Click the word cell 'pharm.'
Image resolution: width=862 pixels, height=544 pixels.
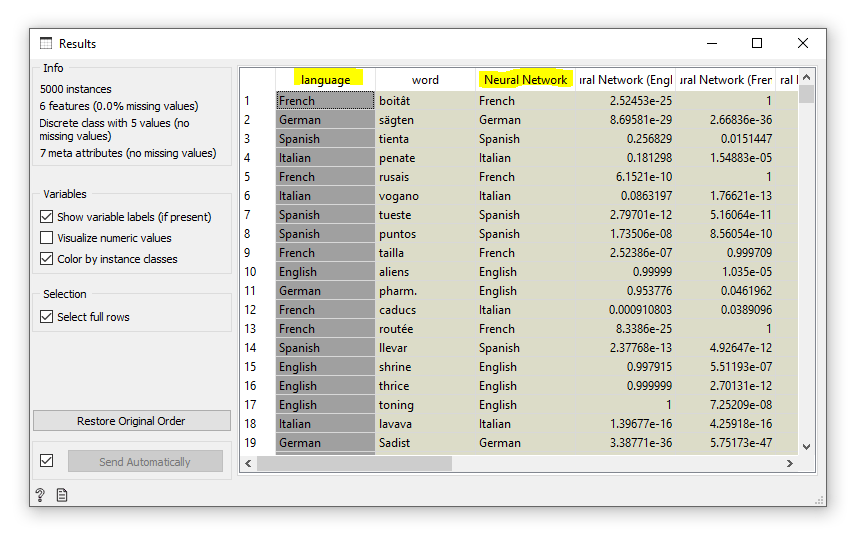426,291
